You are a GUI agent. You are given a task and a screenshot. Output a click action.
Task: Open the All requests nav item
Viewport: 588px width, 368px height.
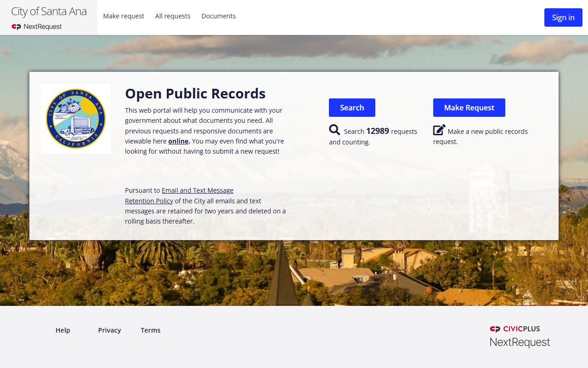[173, 16]
